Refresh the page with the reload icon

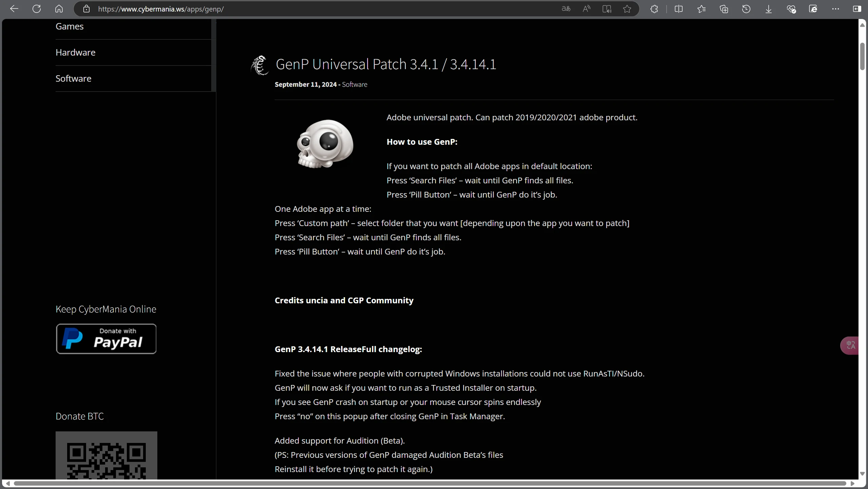pos(37,9)
